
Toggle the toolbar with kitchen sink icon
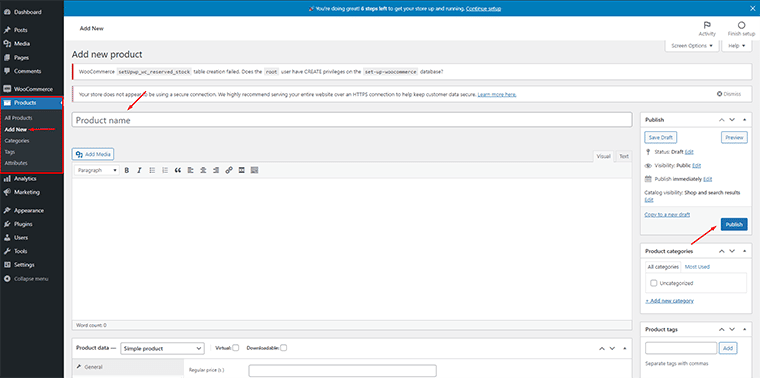254,170
